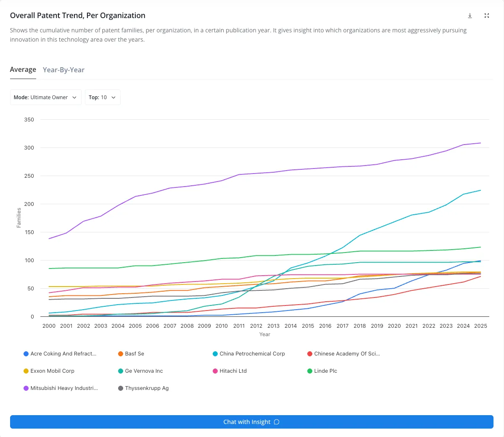Click the 350 value on the Families axis
The width and height of the screenshot is (504, 437).
pyautogui.click(x=29, y=119)
